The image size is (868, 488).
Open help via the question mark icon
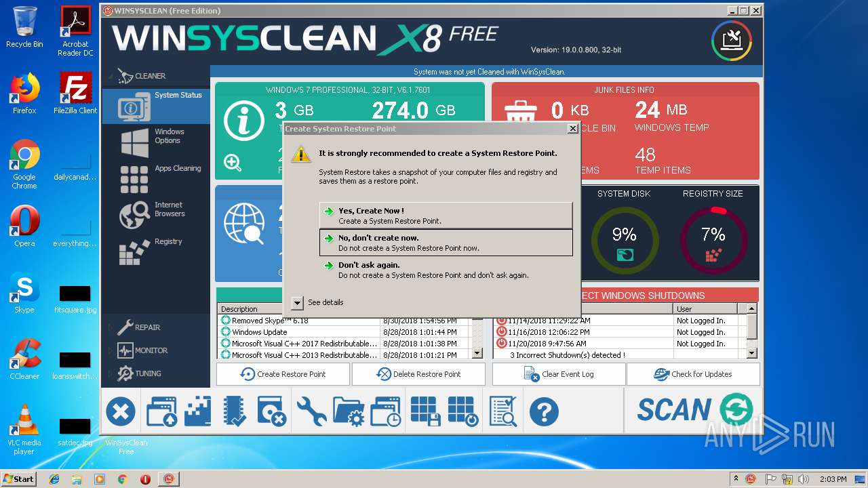[544, 411]
